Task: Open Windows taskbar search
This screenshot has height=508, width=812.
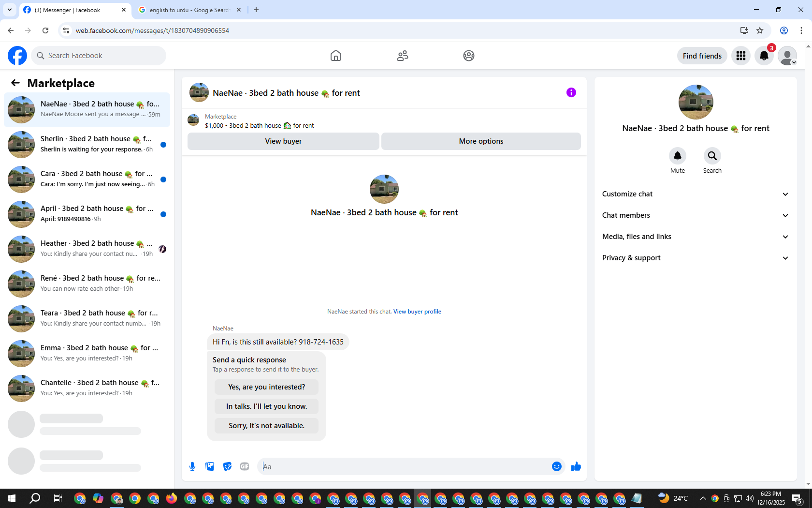Action: pyautogui.click(x=35, y=498)
